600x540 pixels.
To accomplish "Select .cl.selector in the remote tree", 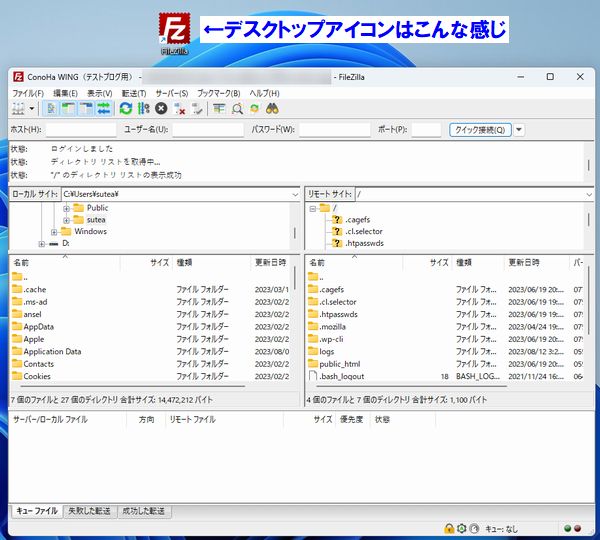I will (364, 232).
